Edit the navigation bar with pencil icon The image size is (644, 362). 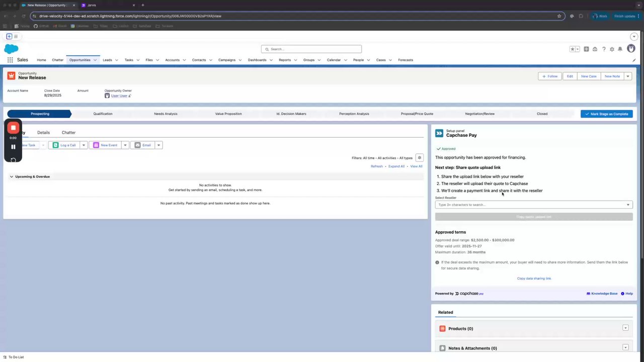[634, 60]
